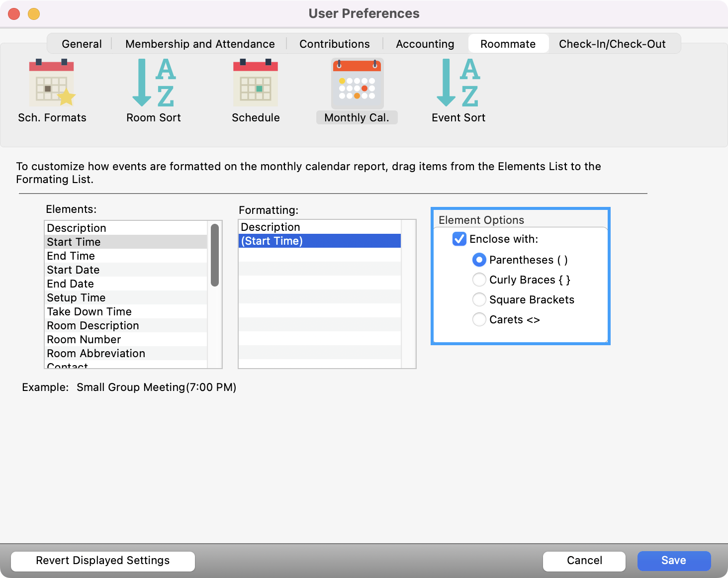
Task: Select Room Description in Elements list
Action: click(93, 325)
